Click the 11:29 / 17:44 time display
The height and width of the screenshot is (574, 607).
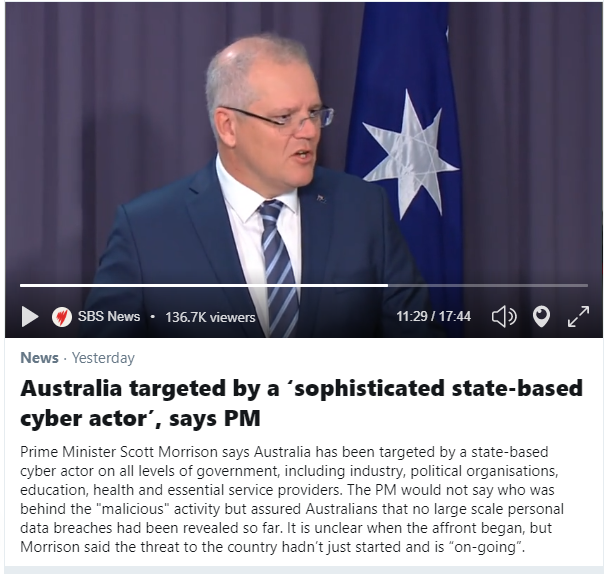coord(433,316)
